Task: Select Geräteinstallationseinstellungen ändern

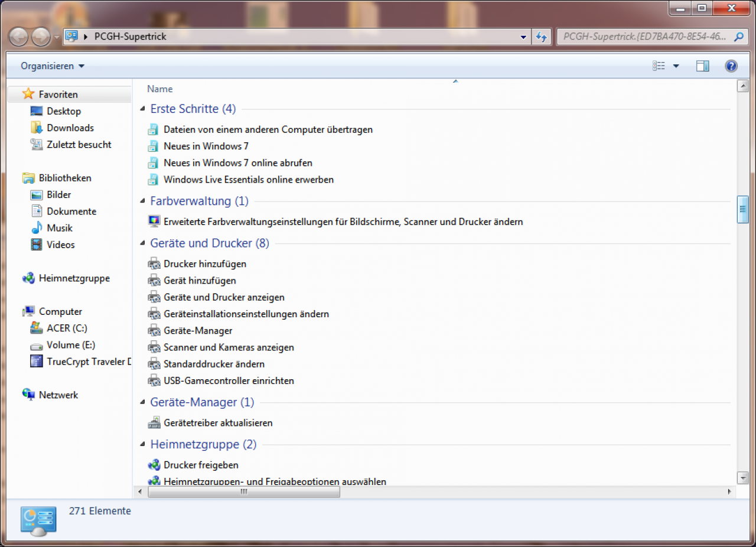Action: click(x=246, y=314)
